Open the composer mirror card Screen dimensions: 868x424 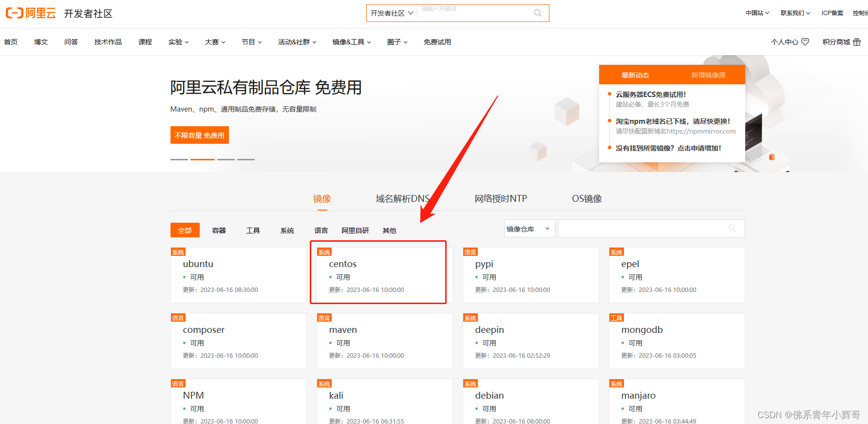pyautogui.click(x=239, y=341)
